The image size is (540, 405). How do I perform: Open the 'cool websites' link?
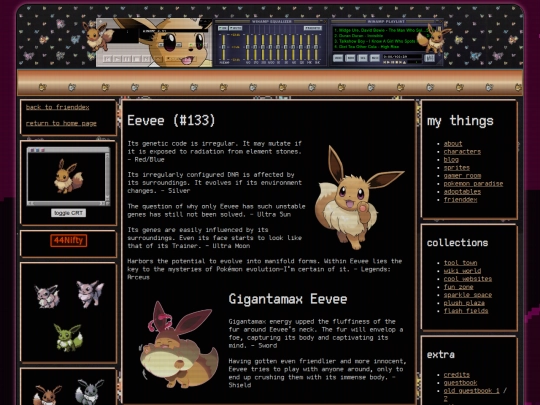pos(468,279)
